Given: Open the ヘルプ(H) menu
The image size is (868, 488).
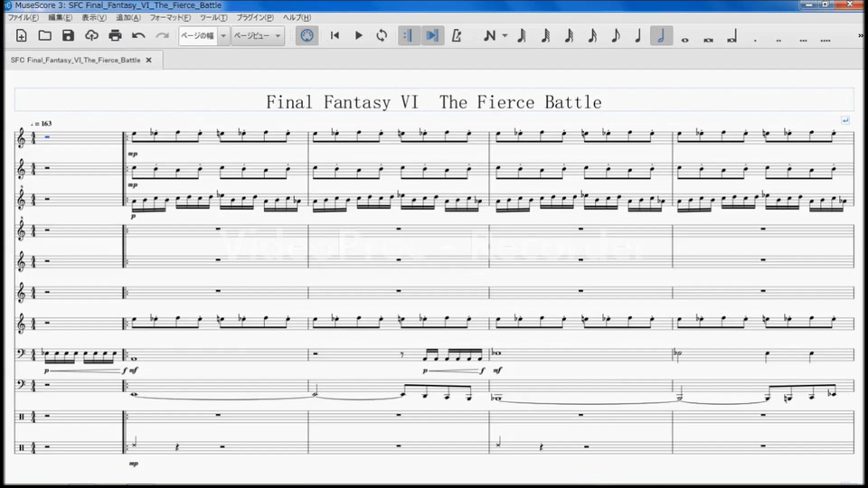Looking at the screenshot, I should pyautogui.click(x=297, y=17).
